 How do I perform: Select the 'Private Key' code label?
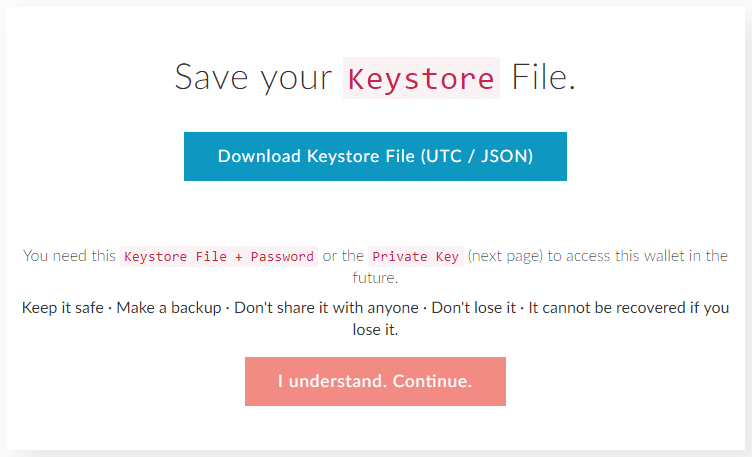click(415, 256)
